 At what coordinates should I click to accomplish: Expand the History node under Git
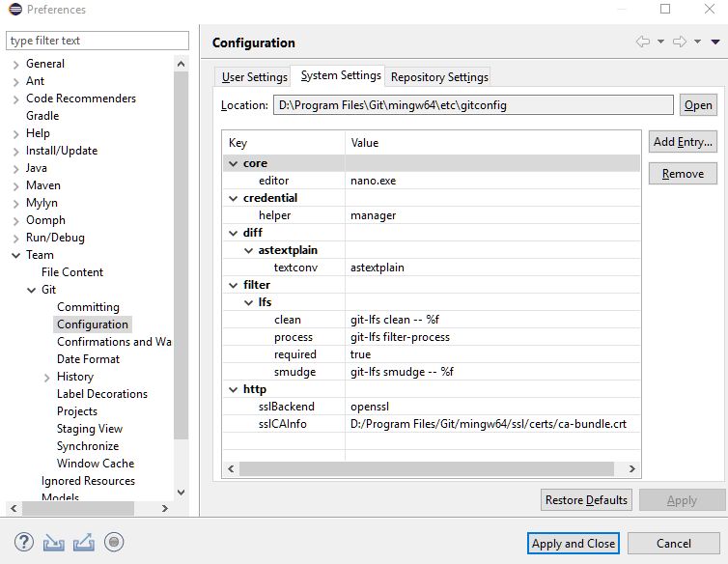tap(46, 378)
